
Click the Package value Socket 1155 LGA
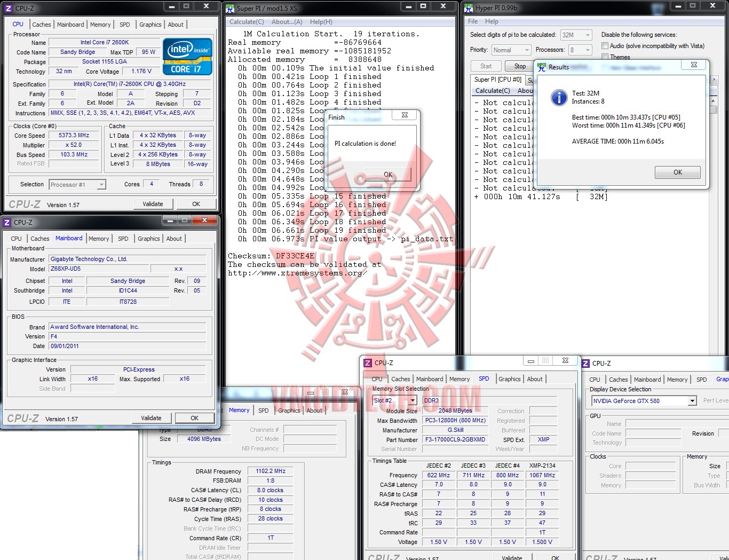point(105,62)
